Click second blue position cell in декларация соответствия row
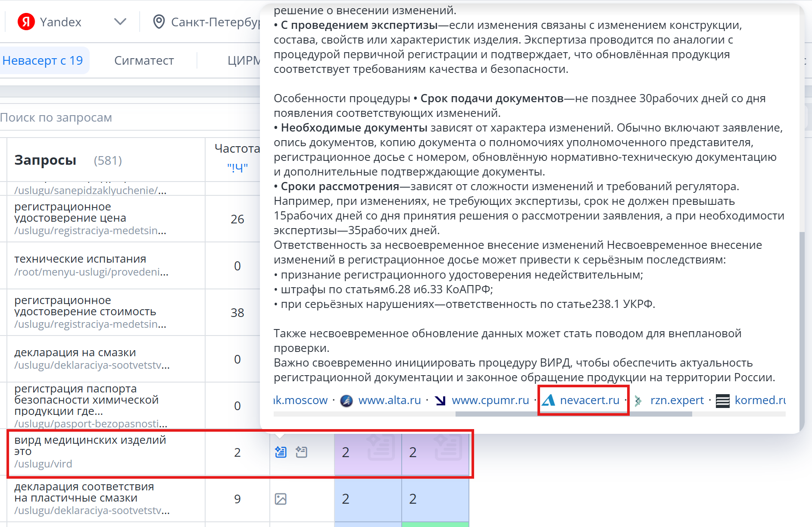This screenshot has height=527, width=812. click(435, 499)
